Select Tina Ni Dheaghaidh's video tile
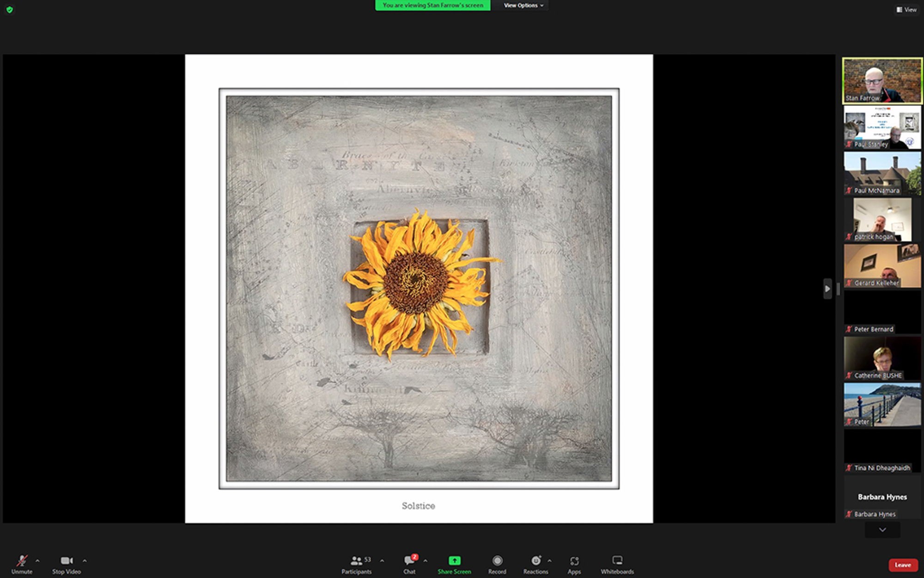The height and width of the screenshot is (578, 924). click(882, 451)
